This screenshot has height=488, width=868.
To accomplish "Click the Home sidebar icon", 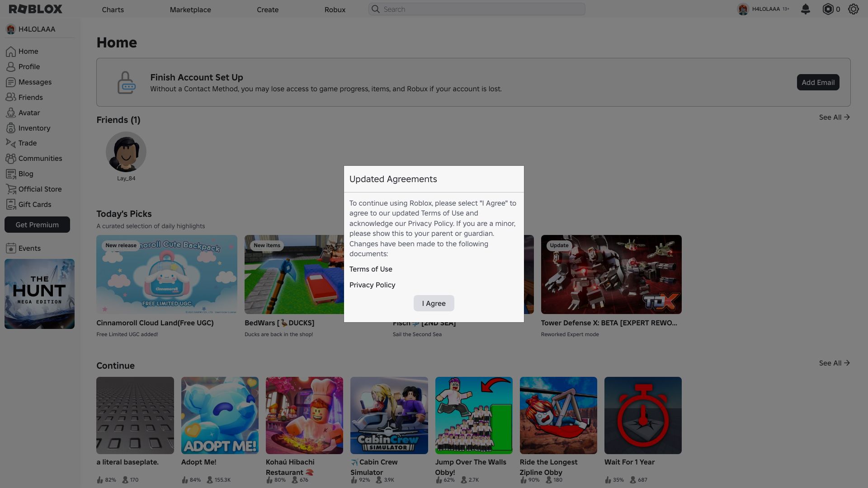I will coord(11,52).
